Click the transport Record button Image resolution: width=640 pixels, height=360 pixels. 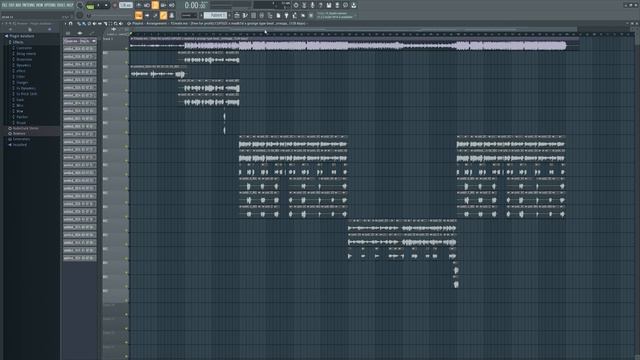pyautogui.click(x=115, y=5)
